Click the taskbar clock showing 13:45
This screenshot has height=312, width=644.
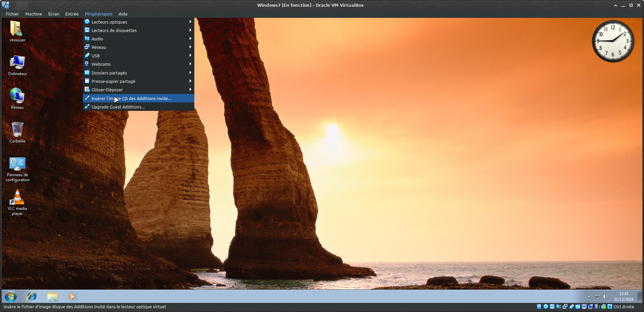pyautogui.click(x=623, y=297)
